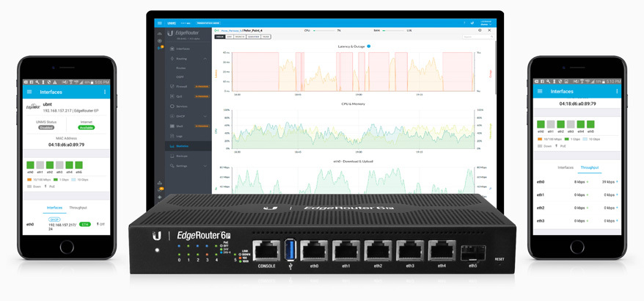Toggle PoE Off for eth0 on left phone
The height and width of the screenshot is (301, 644).
pos(100,224)
